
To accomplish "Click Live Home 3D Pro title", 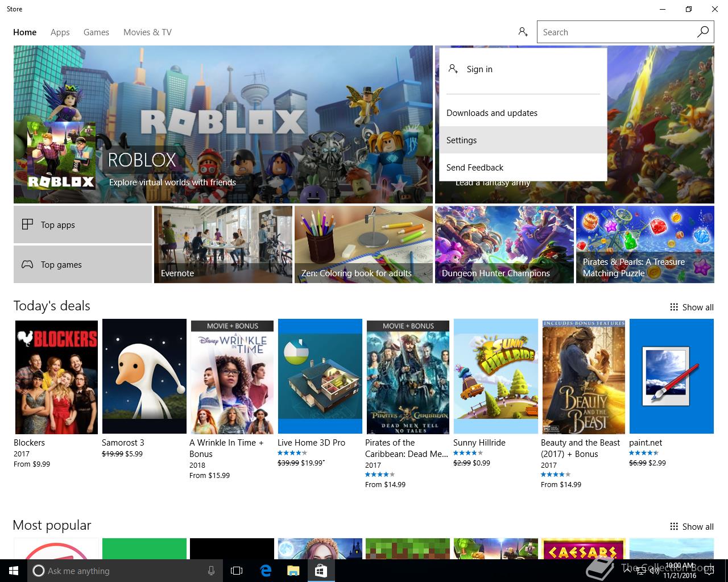I will coord(311,443).
